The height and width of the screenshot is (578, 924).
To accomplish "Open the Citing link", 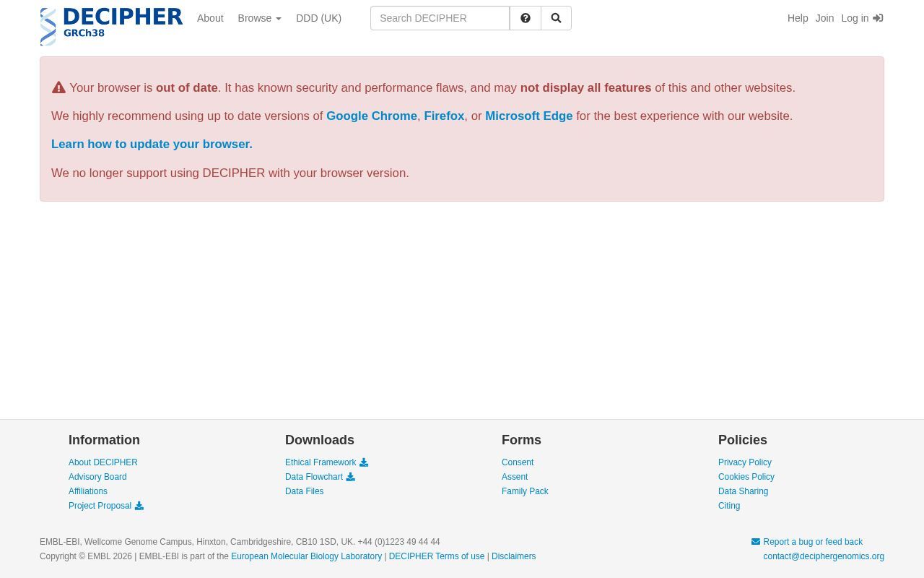I will click(729, 506).
